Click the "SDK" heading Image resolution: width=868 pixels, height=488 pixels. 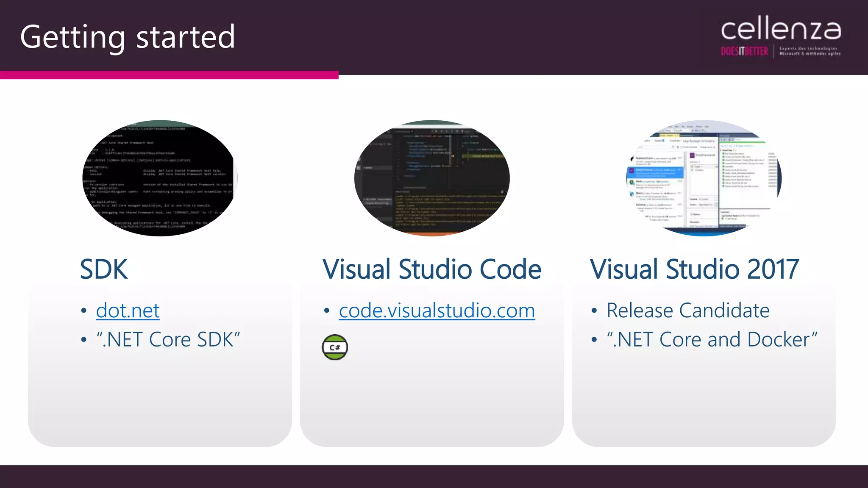tap(104, 269)
